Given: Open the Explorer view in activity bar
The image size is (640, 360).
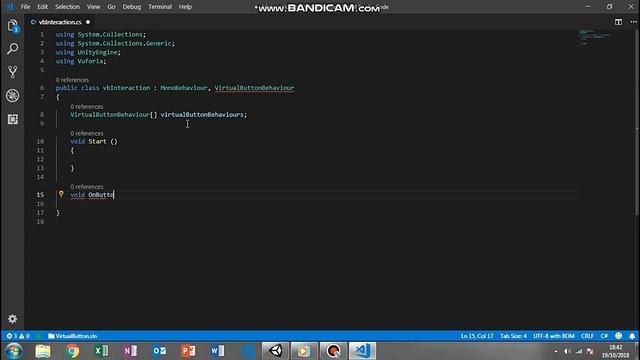Looking at the screenshot, I should [x=13, y=26].
